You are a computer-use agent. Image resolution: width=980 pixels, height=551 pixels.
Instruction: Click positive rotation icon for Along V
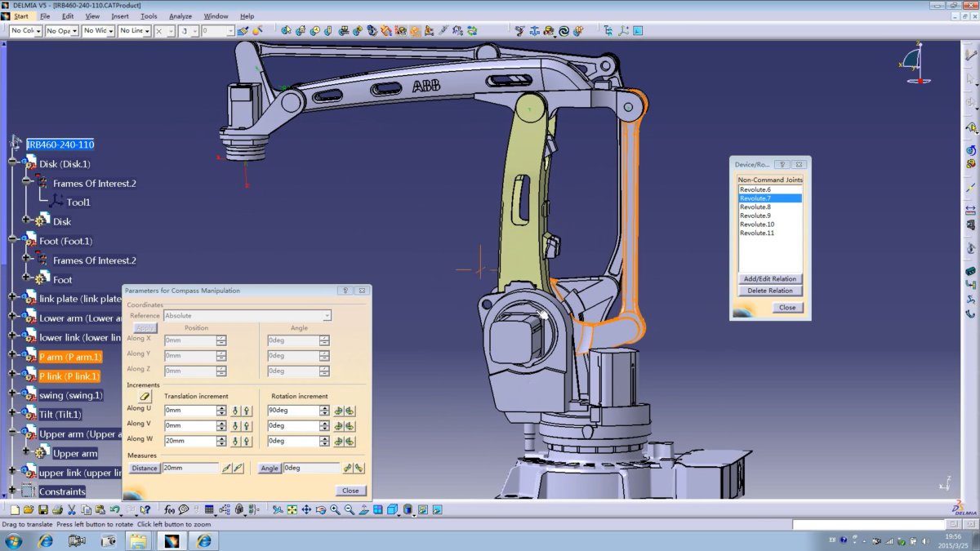point(350,425)
